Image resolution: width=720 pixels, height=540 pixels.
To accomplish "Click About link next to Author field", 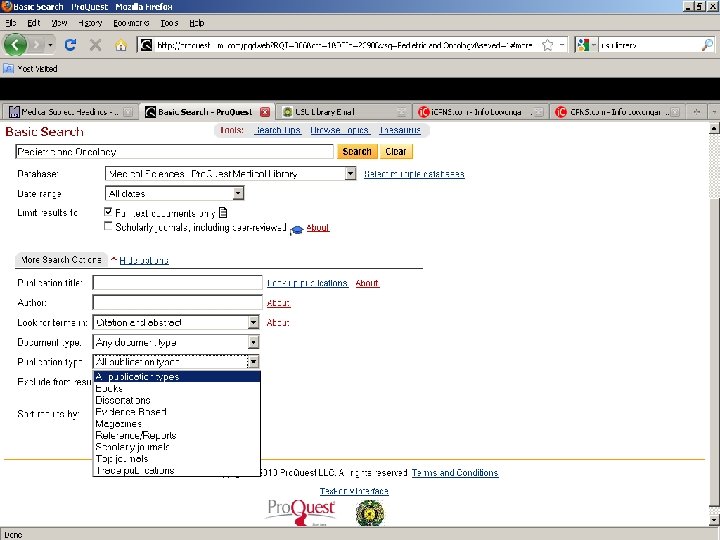I will tap(278, 303).
